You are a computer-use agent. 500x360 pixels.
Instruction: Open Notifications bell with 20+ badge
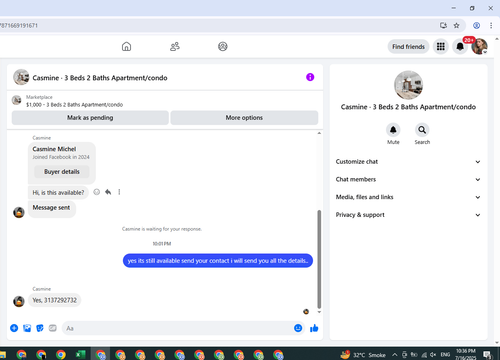460,47
